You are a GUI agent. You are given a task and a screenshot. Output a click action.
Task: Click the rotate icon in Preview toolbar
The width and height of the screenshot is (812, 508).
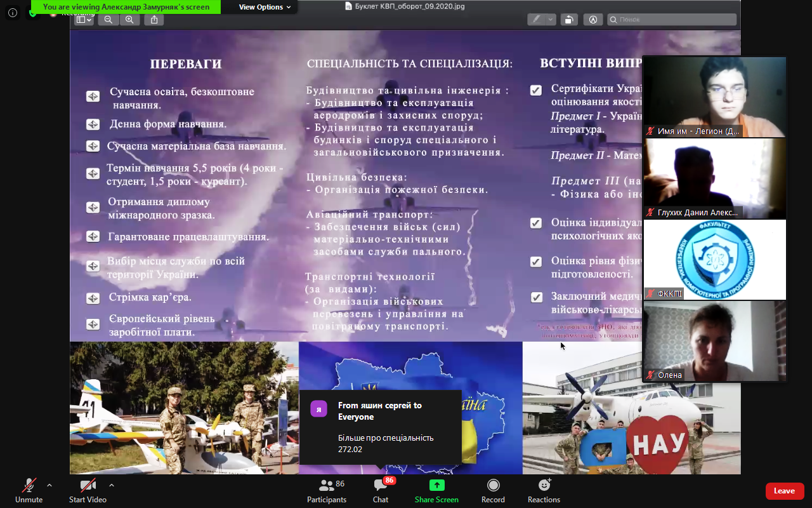tap(569, 20)
